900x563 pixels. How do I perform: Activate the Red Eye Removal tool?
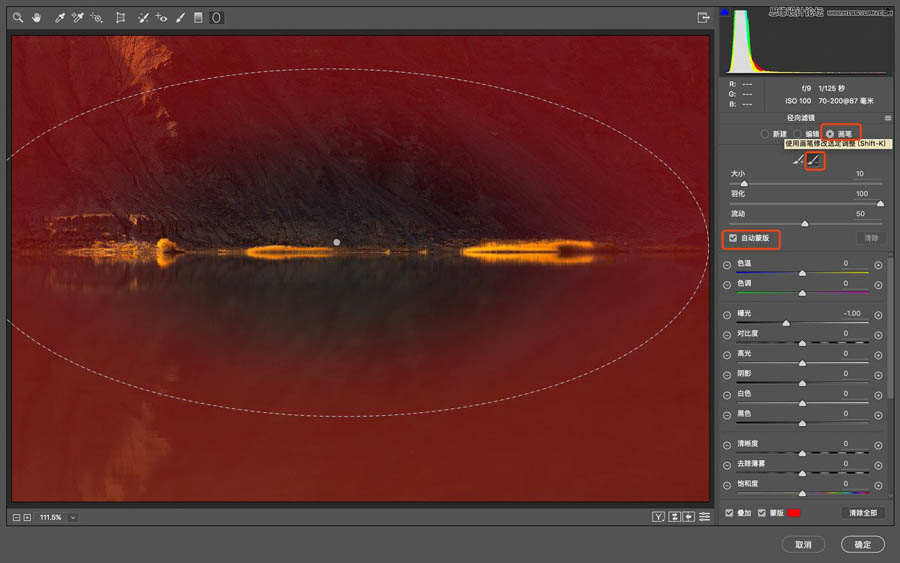pyautogui.click(x=162, y=18)
